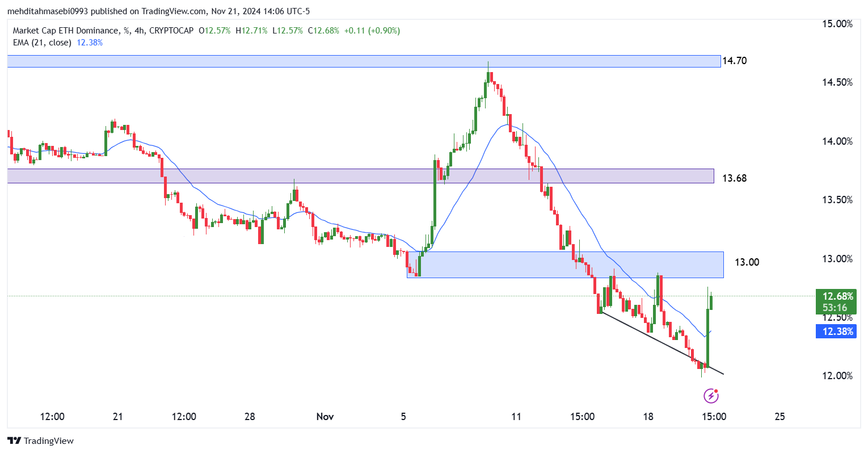Click the EMA value 12.38% in legend
The image size is (868, 453).
pos(90,43)
